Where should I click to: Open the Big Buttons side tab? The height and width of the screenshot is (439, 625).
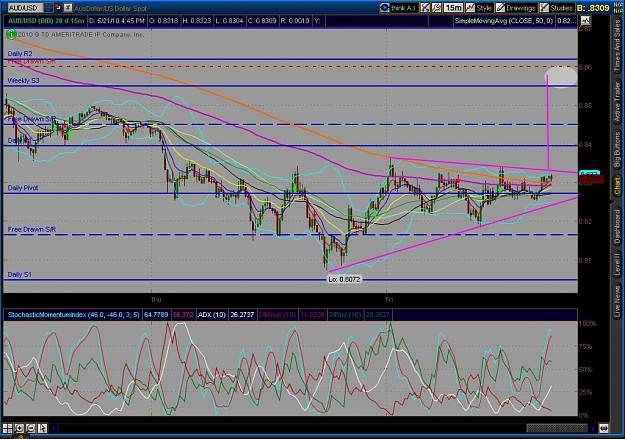[x=617, y=150]
